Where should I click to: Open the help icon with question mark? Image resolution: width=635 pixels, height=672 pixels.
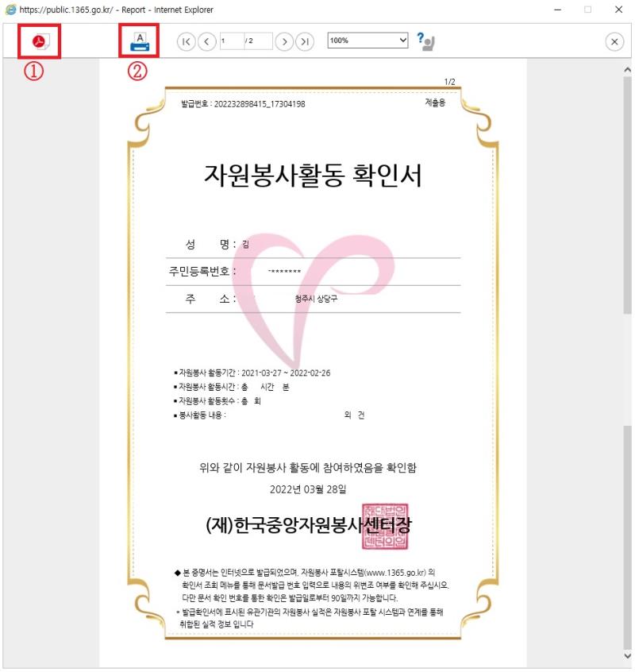pyautogui.click(x=426, y=41)
